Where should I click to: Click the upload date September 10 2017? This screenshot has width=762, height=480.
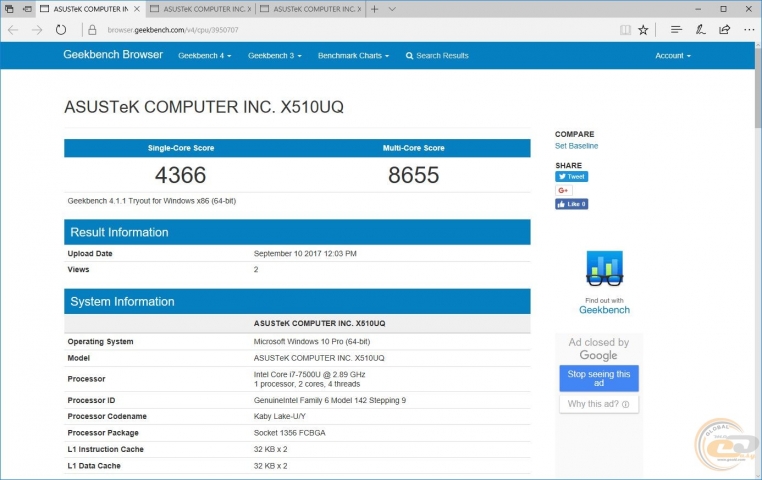pyautogui.click(x=305, y=254)
